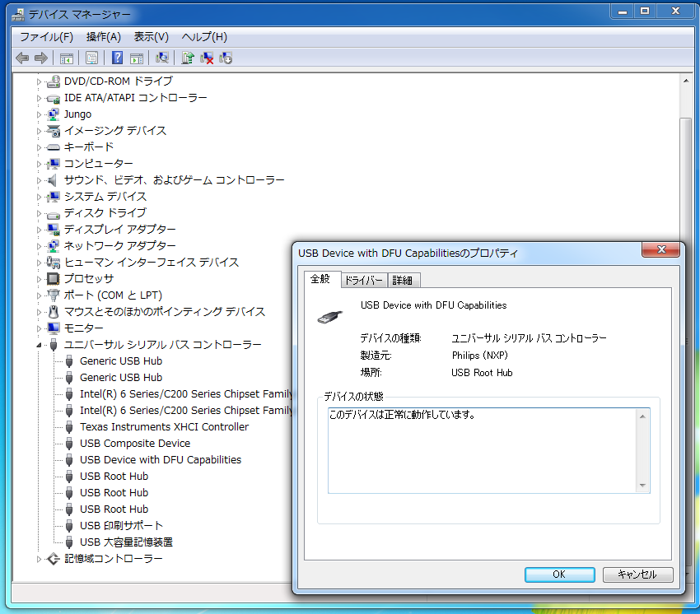
Task: Click device status scrollbar up arrow
Action: (x=642, y=416)
